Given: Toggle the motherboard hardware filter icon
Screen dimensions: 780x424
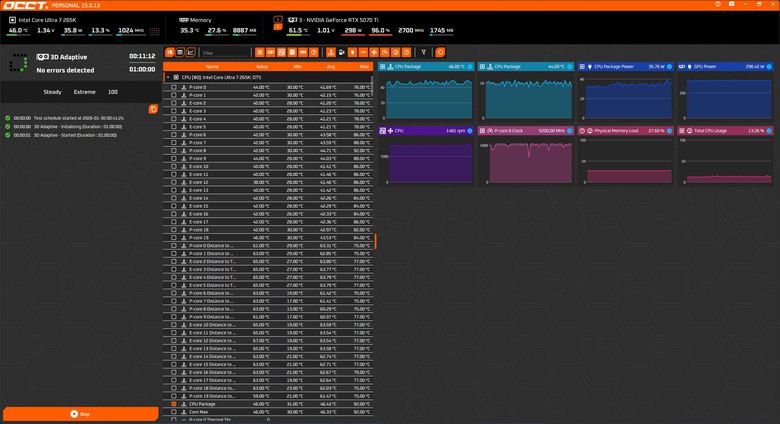Looking at the screenshot, I should [x=282, y=52].
